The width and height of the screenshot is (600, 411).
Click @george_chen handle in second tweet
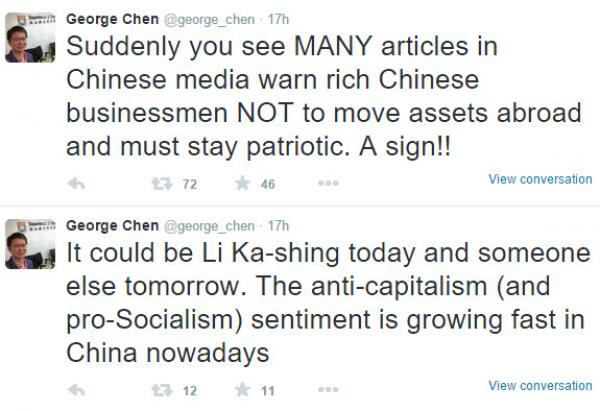coord(209,226)
